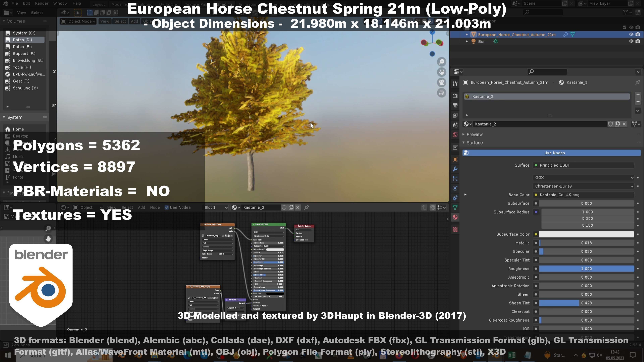Toggle Sun visibility eye in outliner
Image resolution: width=644 pixels, height=362 pixels.
click(x=631, y=41)
